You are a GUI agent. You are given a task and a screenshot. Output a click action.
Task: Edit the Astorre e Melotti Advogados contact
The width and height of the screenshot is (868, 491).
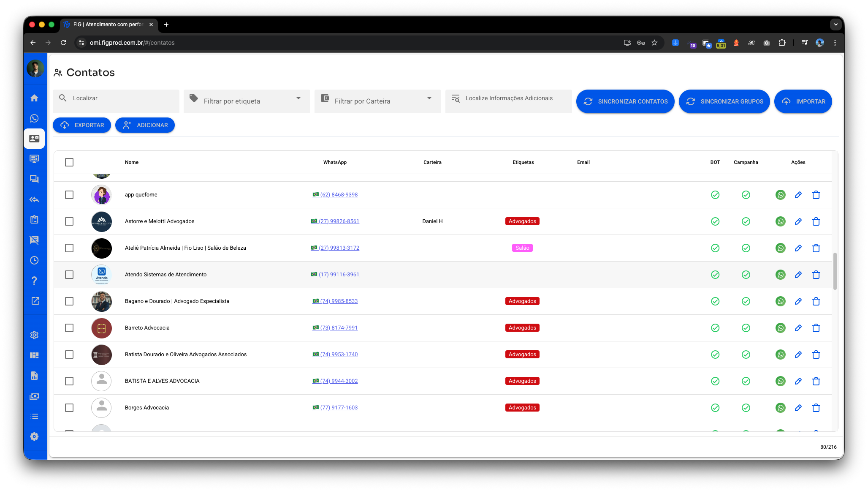pyautogui.click(x=798, y=221)
